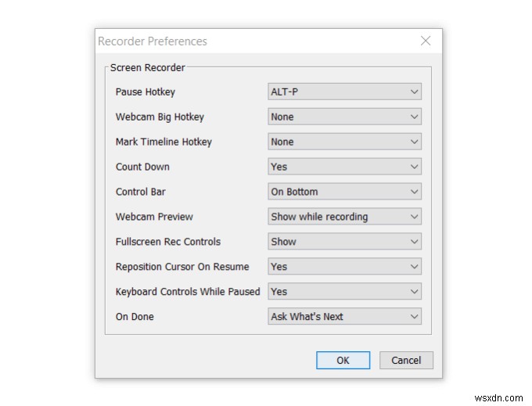Click the Webcam Preview label
This screenshot has height=406, width=532.
coord(154,217)
